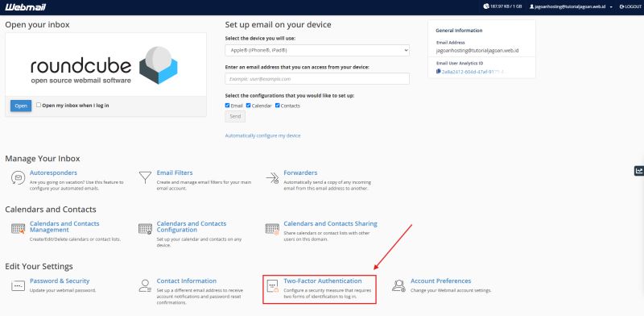
Task: Click the 187.97 KB / 1 GB usage text
Action: tap(506, 6)
